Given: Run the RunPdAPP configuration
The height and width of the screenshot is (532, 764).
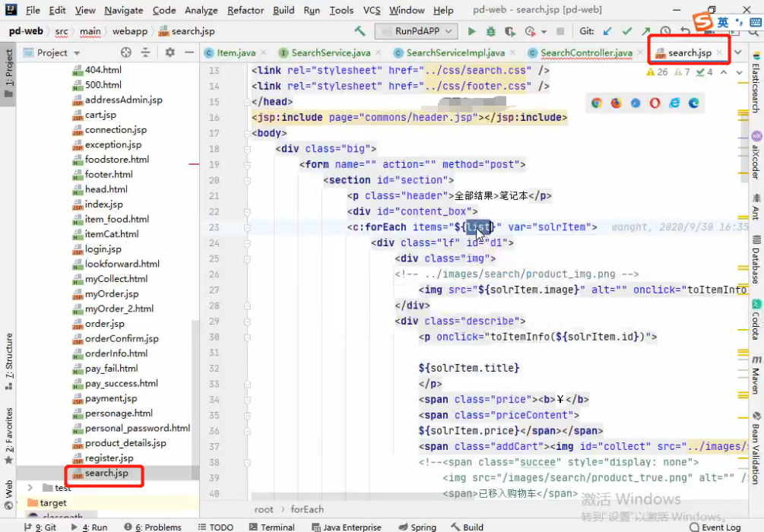Looking at the screenshot, I should (471, 31).
